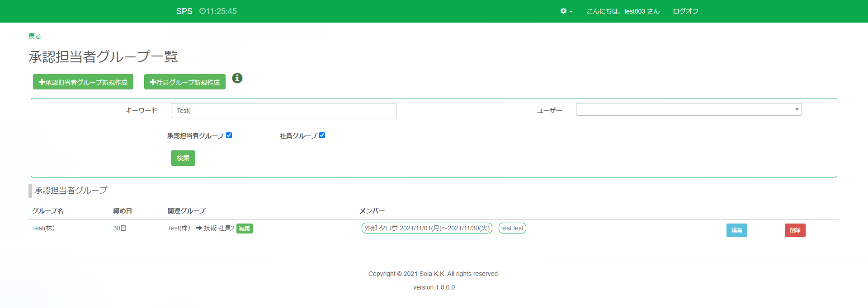Image resolution: width=868 pixels, height=308 pixels.
Task: Select the 外部 タロウ member tag
Action: point(427,228)
